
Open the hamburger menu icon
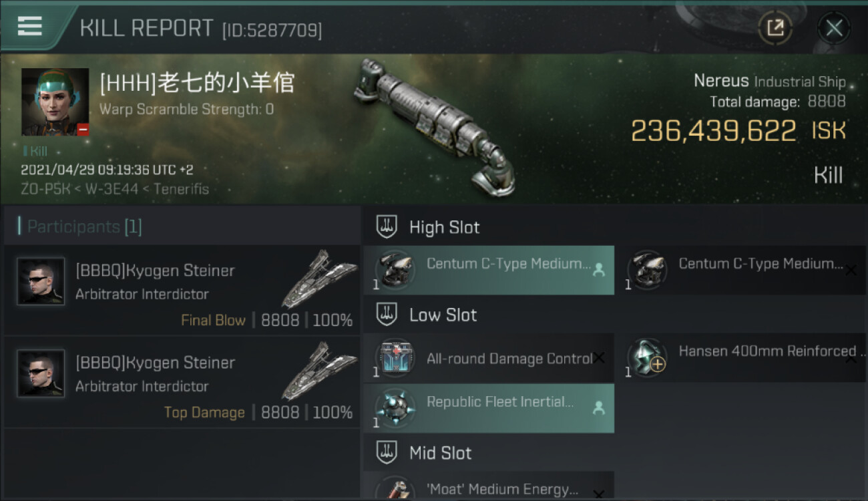click(29, 26)
